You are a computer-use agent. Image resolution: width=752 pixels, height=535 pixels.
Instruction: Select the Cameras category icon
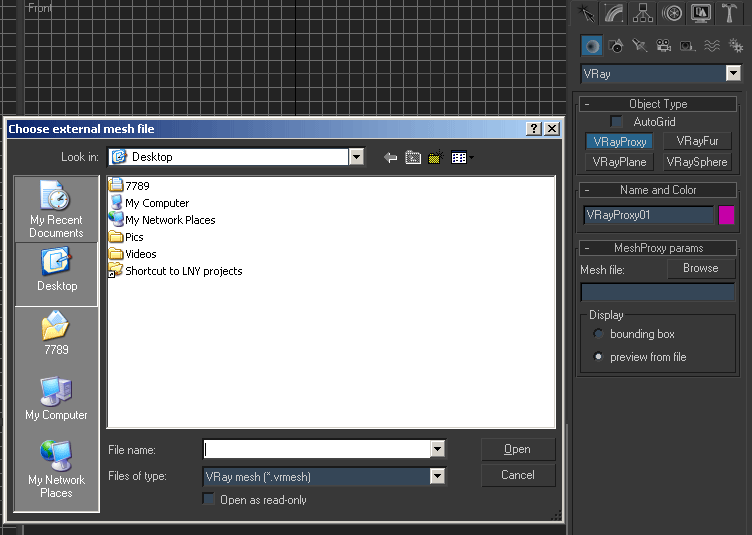point(663,46)
